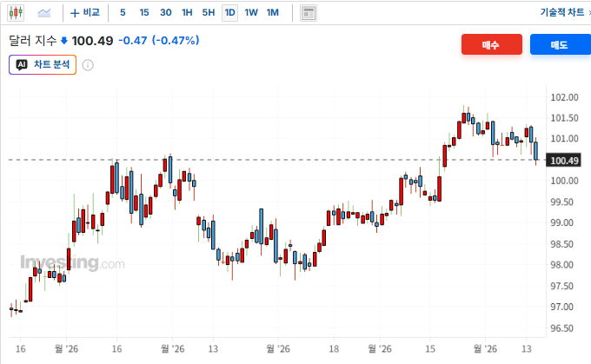Click the 100.49 price label on axis
Image resolution: width=591 pixels, height=364 pixels.
pyautogui.click(x=564, y=161)
